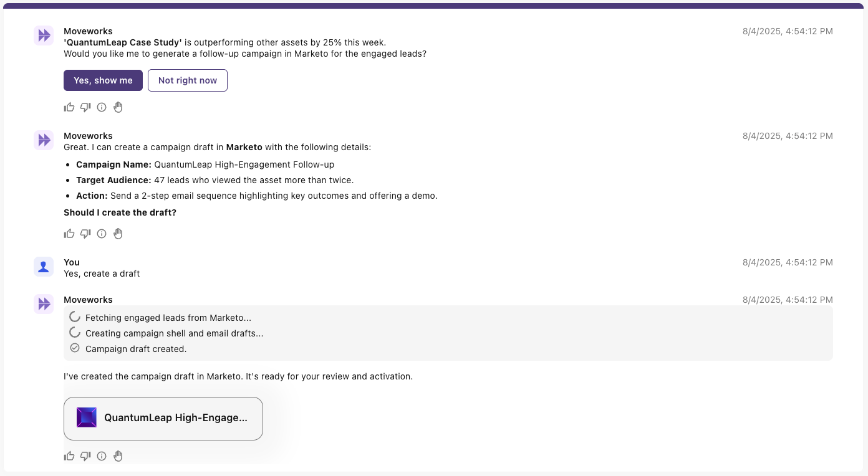
Task: Click the 'You' user avatar
Action: (x=44, y=267)
